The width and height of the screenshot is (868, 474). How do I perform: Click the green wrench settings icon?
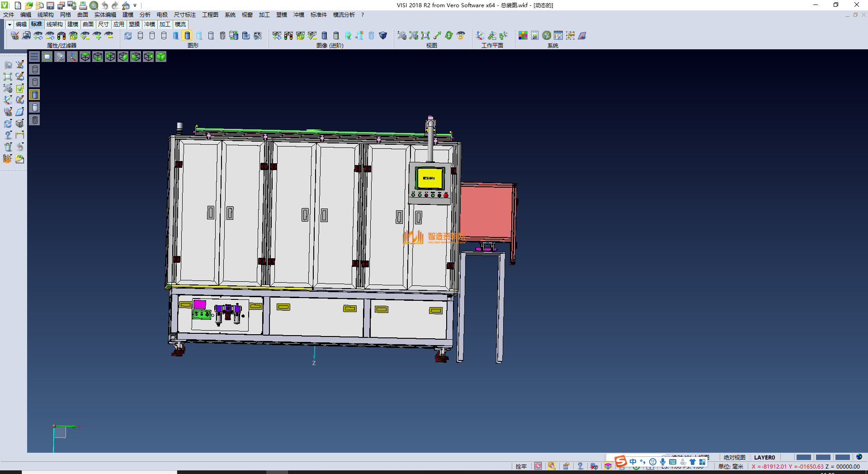click(x=547, y=36)
